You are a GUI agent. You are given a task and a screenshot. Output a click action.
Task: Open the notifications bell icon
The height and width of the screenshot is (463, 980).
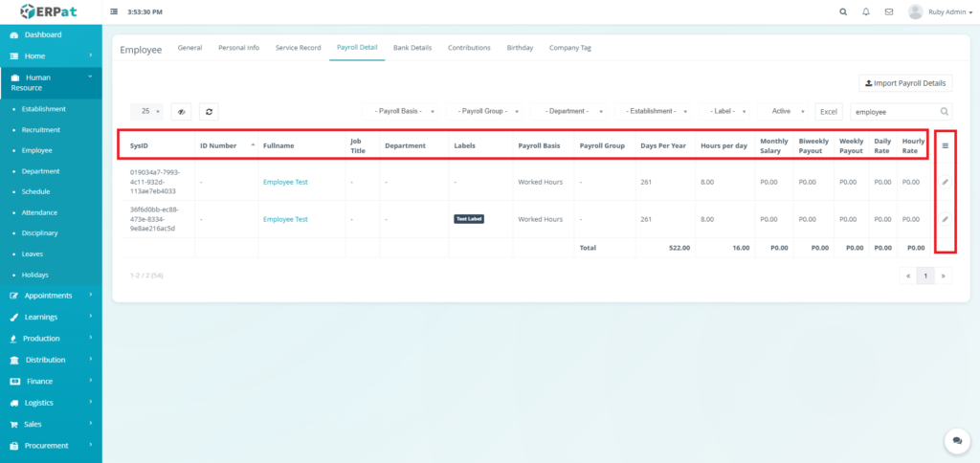pos(866,12)
